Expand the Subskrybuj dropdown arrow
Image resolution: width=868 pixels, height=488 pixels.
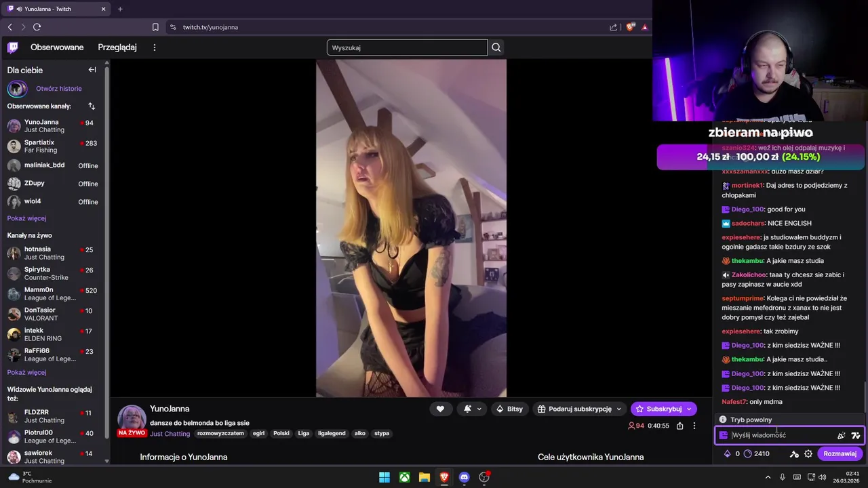(689, 409)
